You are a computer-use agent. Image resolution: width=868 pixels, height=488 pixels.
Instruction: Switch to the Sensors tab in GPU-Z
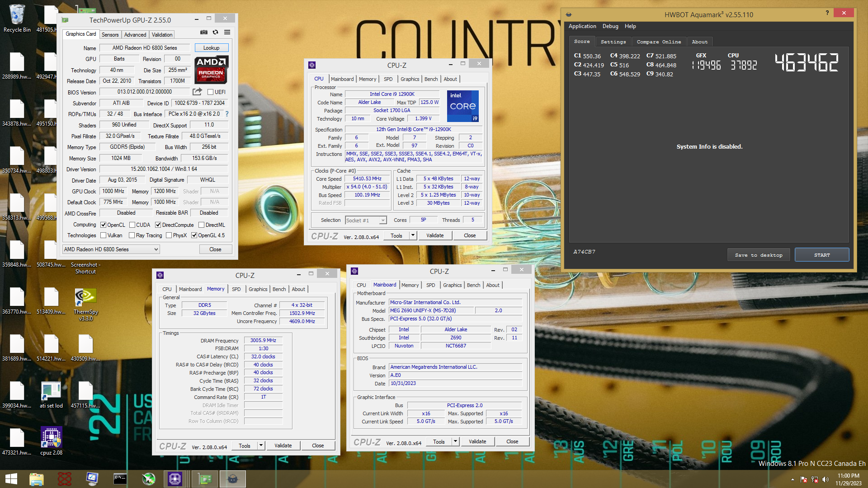point(110,35)
